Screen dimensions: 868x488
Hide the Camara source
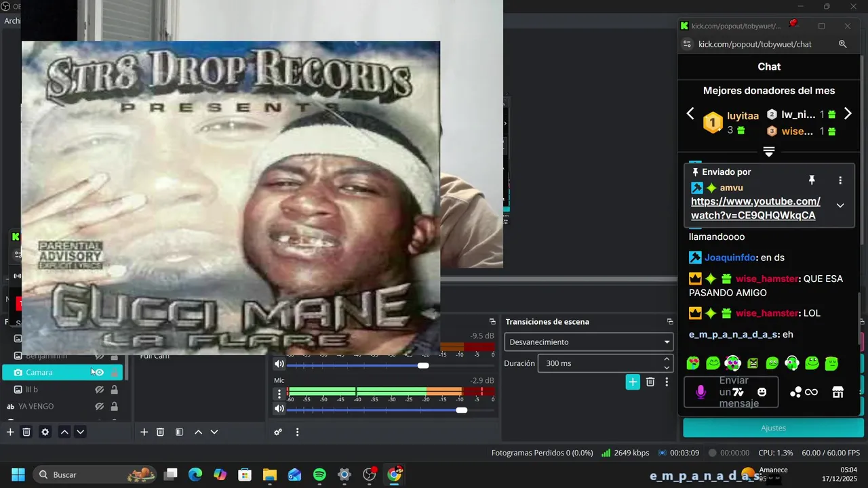[99, 372]
